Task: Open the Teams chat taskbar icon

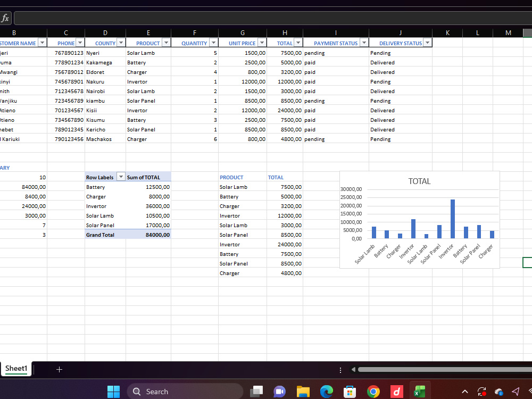Action: (280, 392)
